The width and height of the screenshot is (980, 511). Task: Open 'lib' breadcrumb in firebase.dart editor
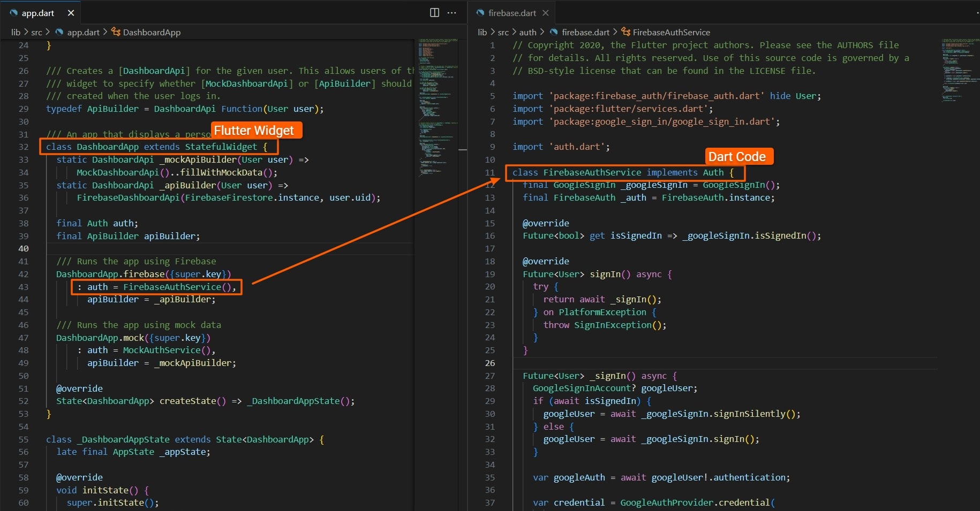[x=482, y=32]
